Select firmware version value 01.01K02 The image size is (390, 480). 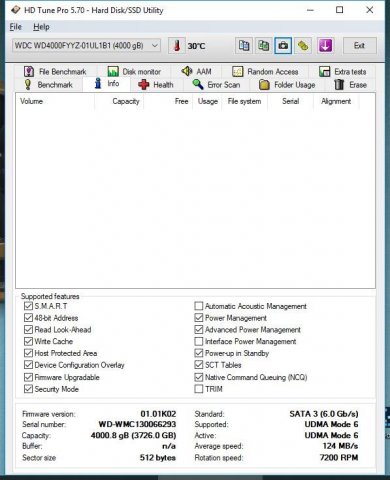[158, 414]
